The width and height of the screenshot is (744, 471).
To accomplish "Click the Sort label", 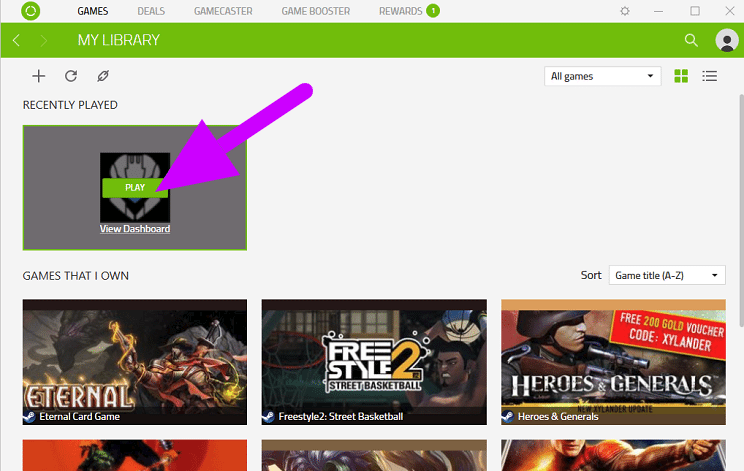I will coord(591,275).
